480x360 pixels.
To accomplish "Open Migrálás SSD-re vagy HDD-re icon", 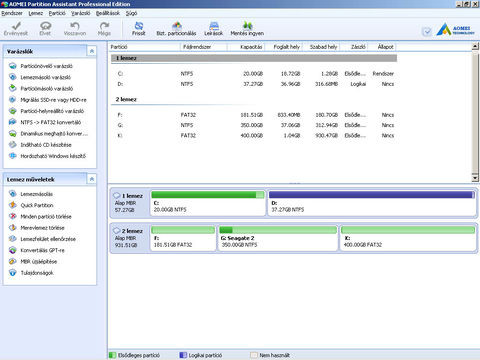I will (x=13, y=100).
